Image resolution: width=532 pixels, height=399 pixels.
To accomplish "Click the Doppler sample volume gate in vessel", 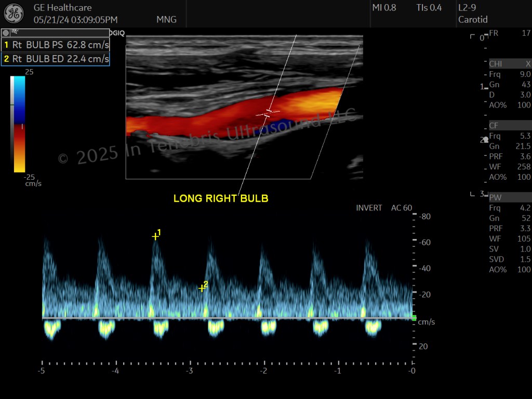I will pyautogui.click(x=269, y=113).
